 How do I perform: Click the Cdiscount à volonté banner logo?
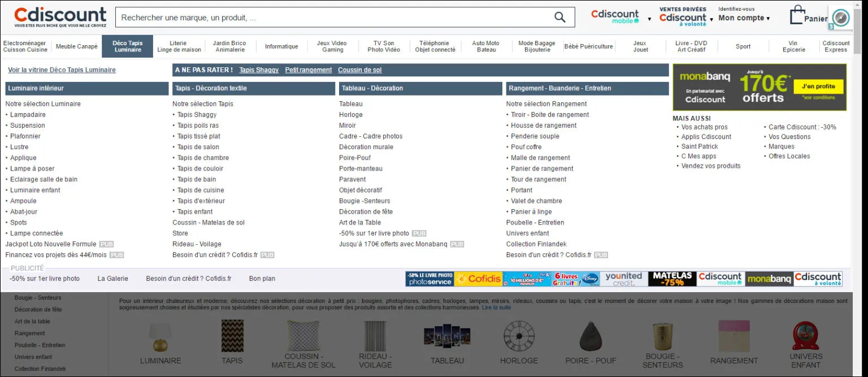coord(818,279)
